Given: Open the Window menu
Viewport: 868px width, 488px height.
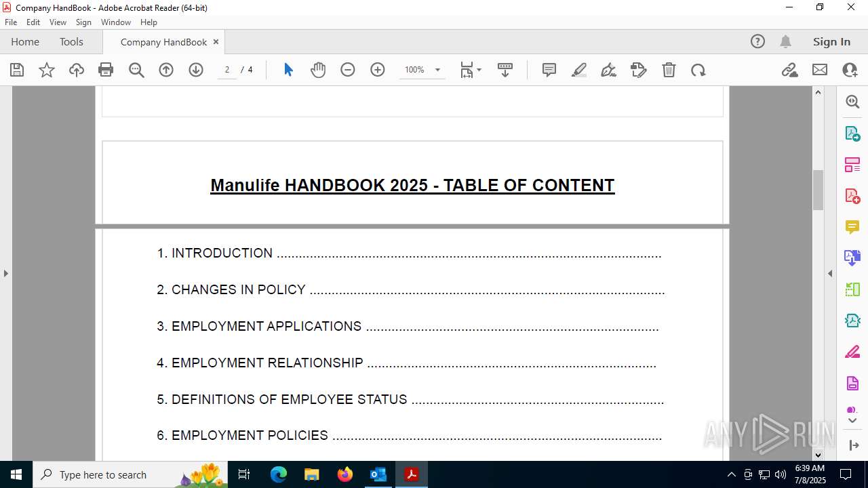Looking at the screenshot, I should [116, 22].
